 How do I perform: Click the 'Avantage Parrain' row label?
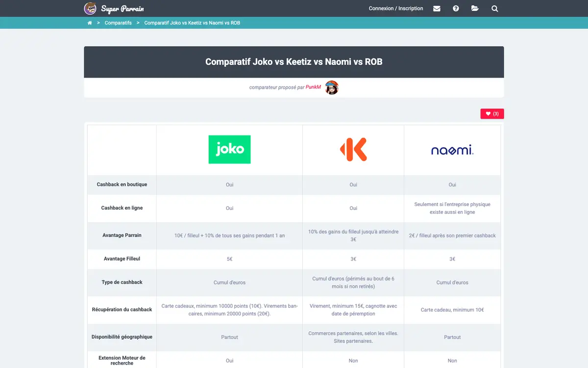(122, 236)
